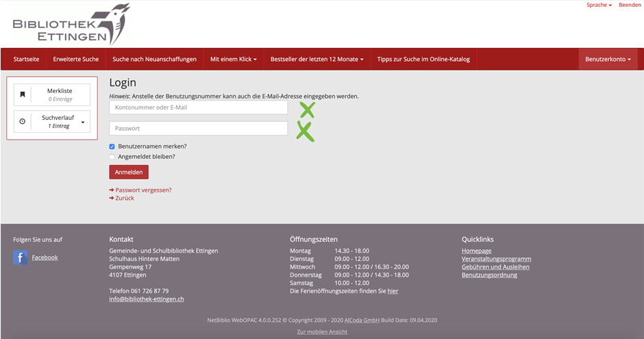
Task: Click the bookmark icon beside Merkliste
Action: pyautogui.click(x=23, y=95)
